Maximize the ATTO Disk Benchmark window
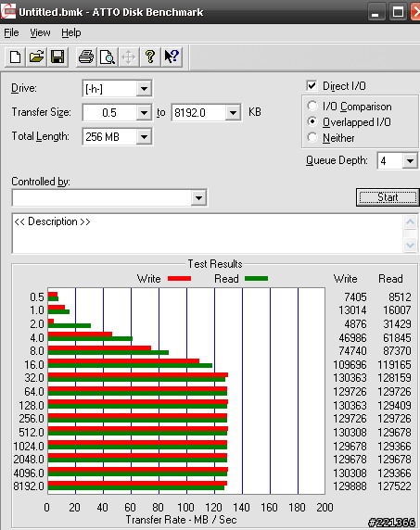This screenshot has height=530, width=420. coord(398,12)
